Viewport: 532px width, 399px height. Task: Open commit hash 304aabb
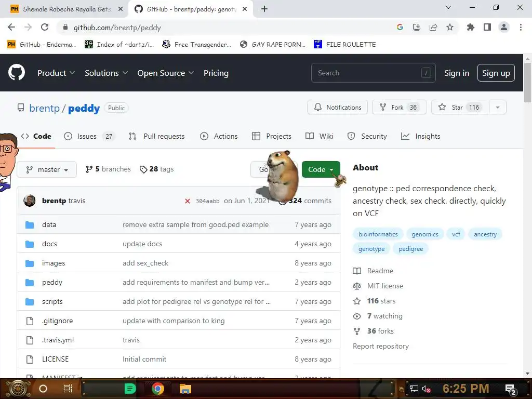(207, 201)
